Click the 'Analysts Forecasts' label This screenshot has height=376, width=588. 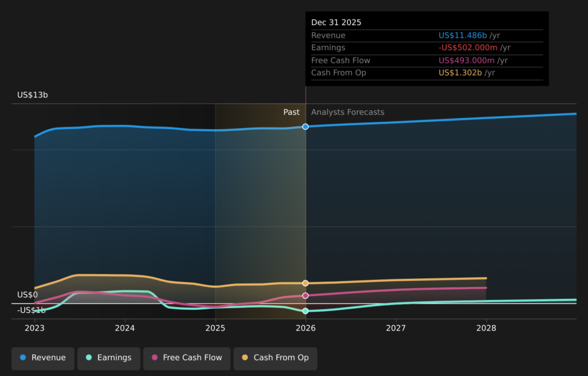(x=347, y=112)
